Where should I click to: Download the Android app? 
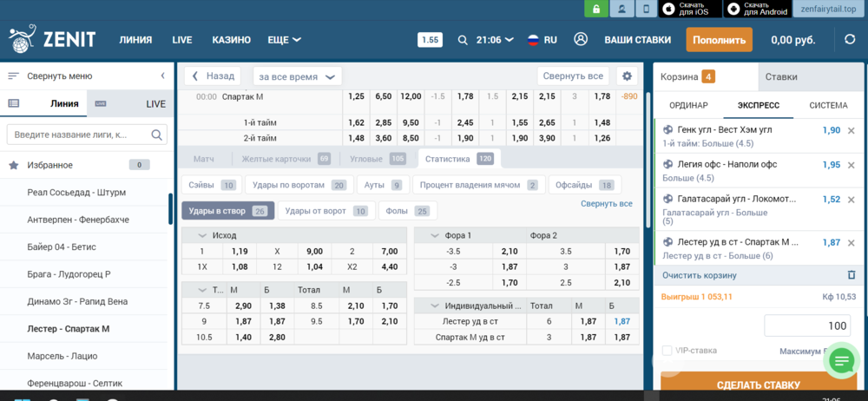tap(757, 9)
